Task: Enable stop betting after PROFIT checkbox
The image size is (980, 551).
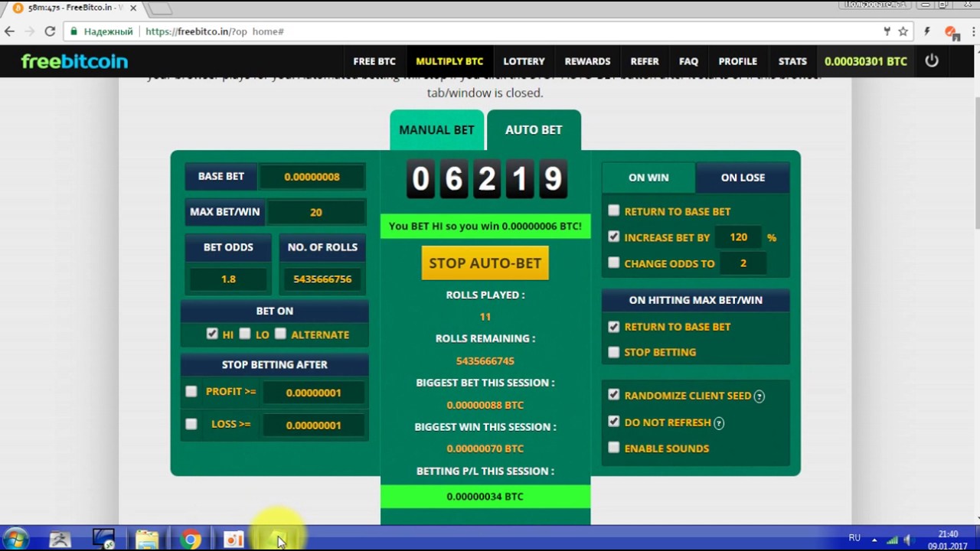Action: pos(191,391)
